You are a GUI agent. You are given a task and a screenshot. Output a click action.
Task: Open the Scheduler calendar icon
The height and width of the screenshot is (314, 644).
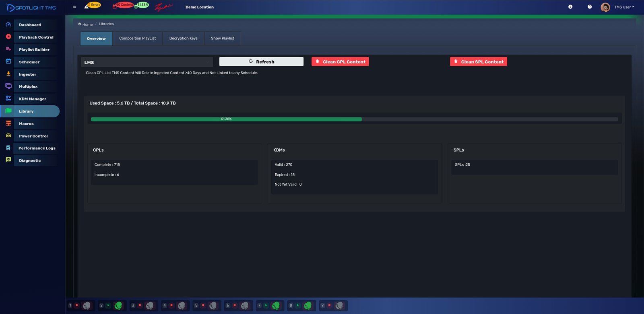click(x=8, y=62)
